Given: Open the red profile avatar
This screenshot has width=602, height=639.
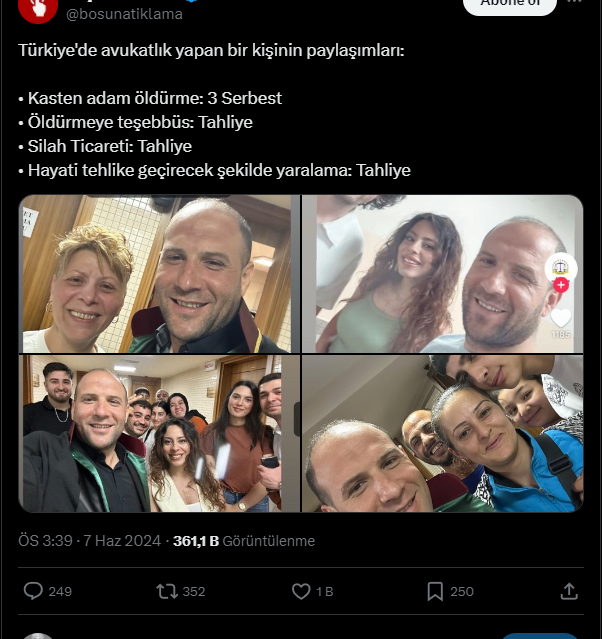Looking at the screenshot, I should point(38,9).
